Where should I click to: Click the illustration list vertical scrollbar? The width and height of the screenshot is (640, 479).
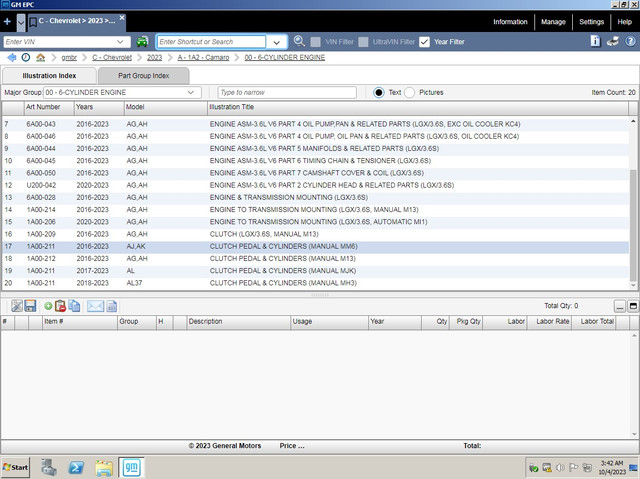(x=633, y=225)
